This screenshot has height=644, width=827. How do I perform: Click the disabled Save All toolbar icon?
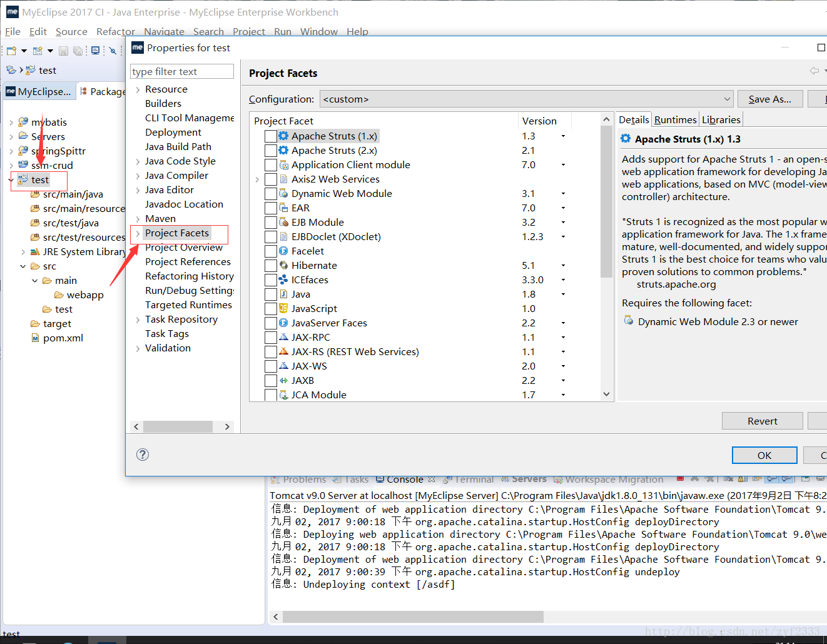pyautogui.click(x=78, y=51)
